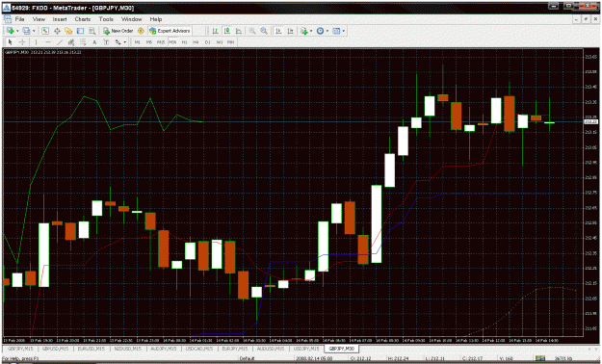The height and width of the screenshot is (364, 602).
Task: Toggle chart Auto Scroll
Action: [278, 31]
